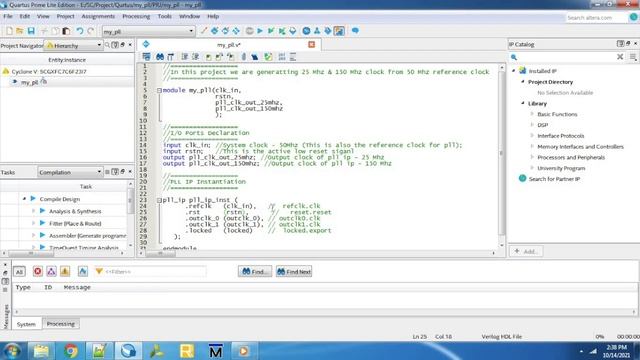Click the binoculars Find icon in the editor toolbar
The width and height of the screenshot is (640, 360).
point(160,57)
